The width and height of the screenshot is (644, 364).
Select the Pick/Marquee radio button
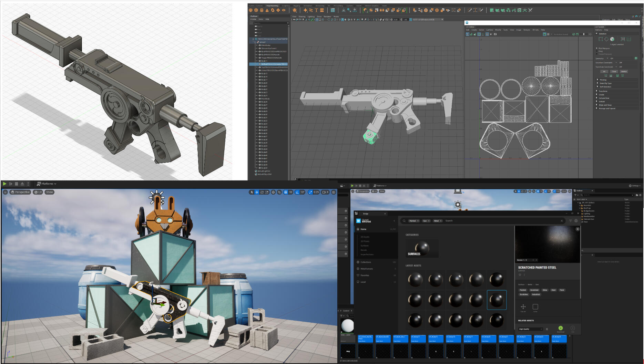coord(597,49)
